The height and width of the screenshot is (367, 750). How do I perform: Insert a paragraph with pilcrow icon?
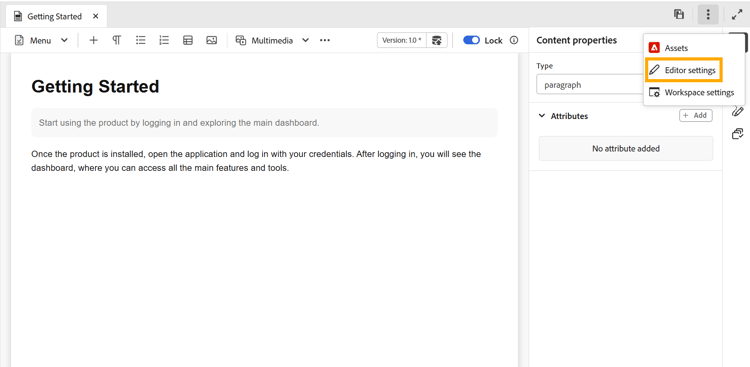click(x=117, y=40)
